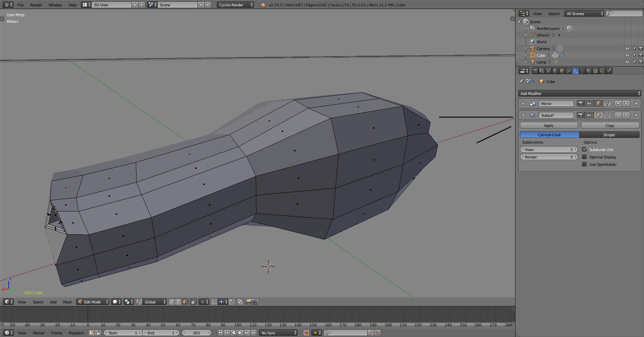Select the Catmull-Clark subdivision type
Viewport: 644px width, 337px height.
tap(549, 135)
